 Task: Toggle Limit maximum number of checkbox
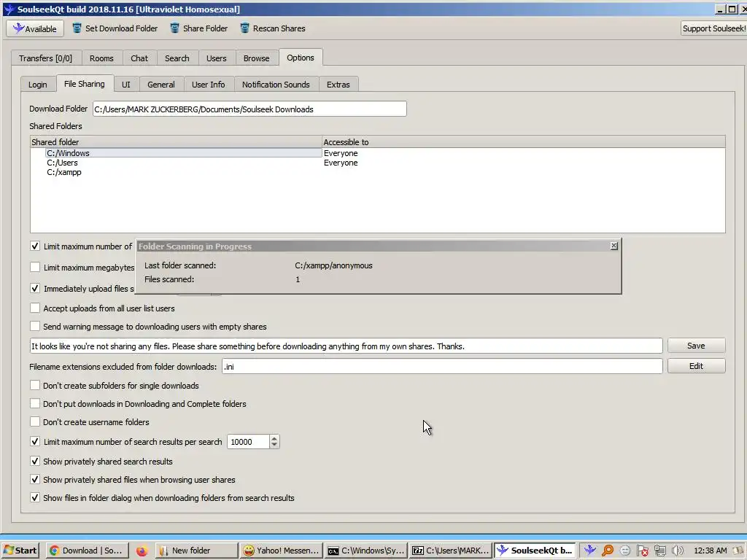coord(35,246)
